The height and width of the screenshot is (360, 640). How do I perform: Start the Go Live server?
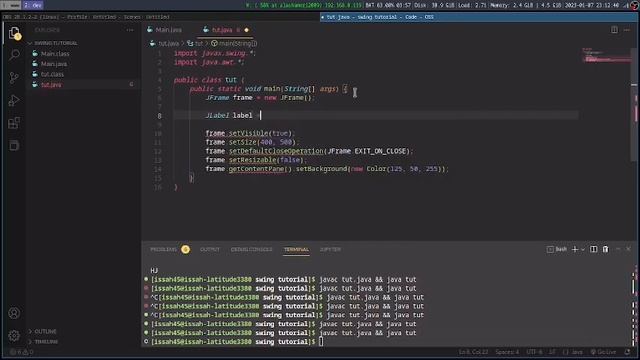[x=603, y=352]
